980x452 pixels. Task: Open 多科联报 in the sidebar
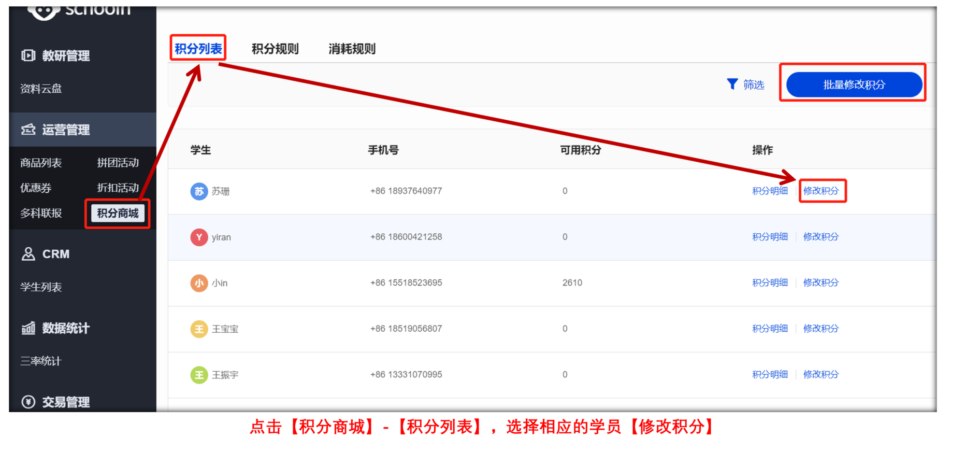41,213
